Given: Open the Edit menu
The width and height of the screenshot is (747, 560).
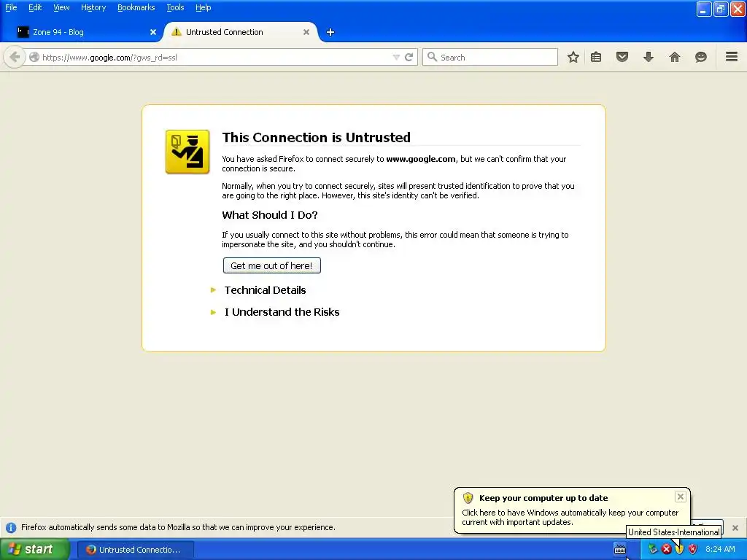Looking at the screenshot, I should pos(35,7).
